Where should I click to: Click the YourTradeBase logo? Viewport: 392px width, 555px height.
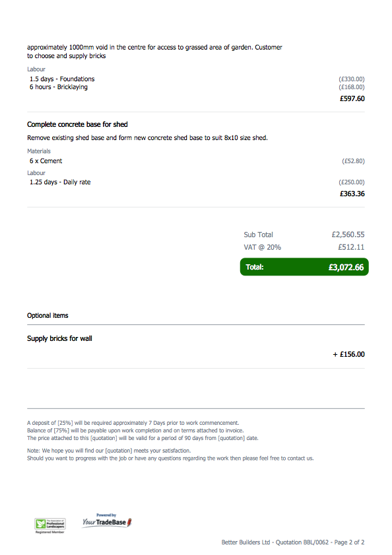[x=107, y=522]
